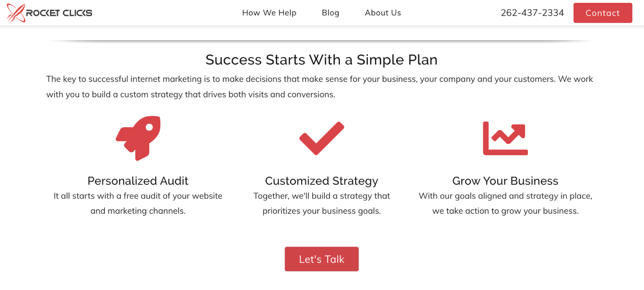Open the How We Help menu

pos(269,13)
